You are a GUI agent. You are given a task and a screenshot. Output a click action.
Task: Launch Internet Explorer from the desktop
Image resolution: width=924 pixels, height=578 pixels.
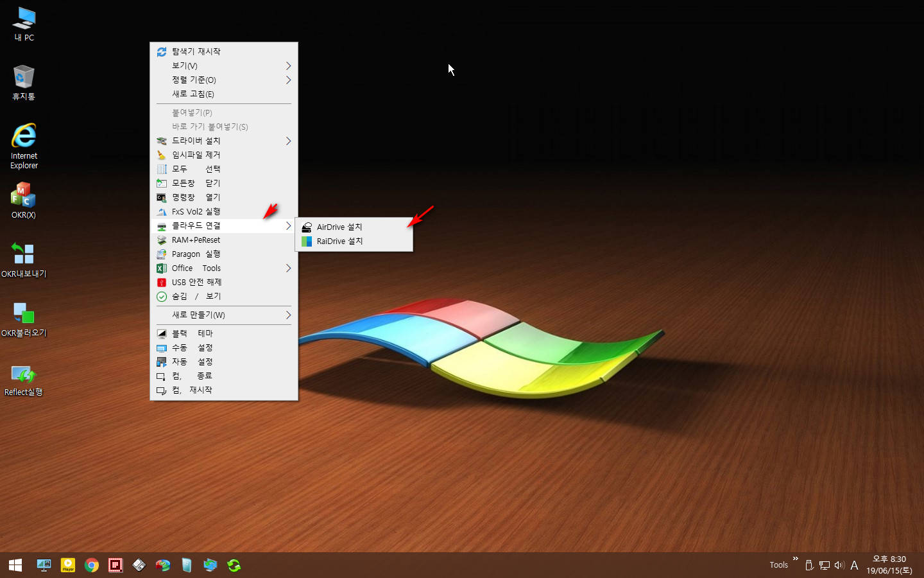tap(24, 146)
